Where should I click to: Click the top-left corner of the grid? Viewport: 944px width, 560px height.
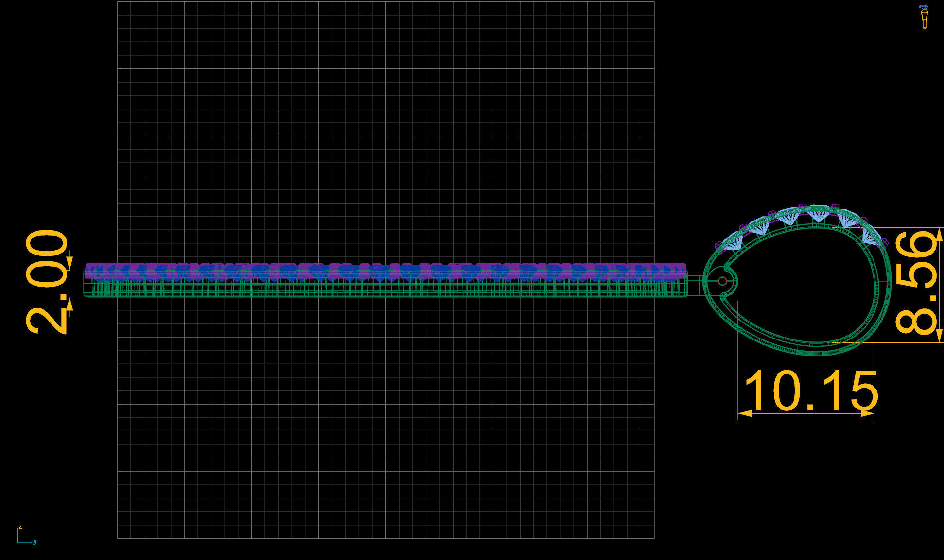click(118, 2)
